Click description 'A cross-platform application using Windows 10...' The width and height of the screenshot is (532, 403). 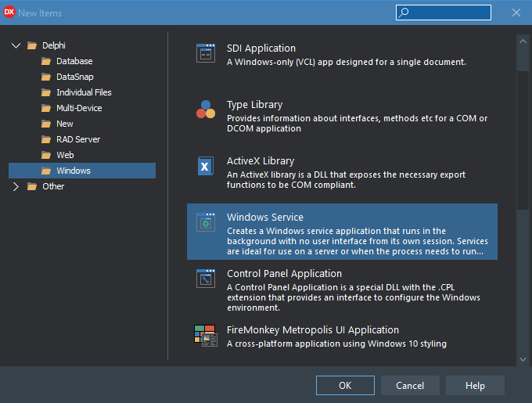[x=336, y=344]
